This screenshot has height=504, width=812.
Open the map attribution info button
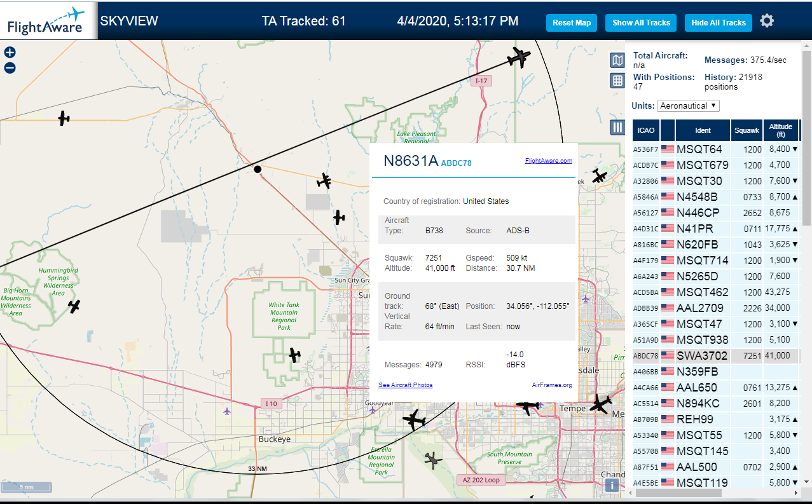[612, 486]
